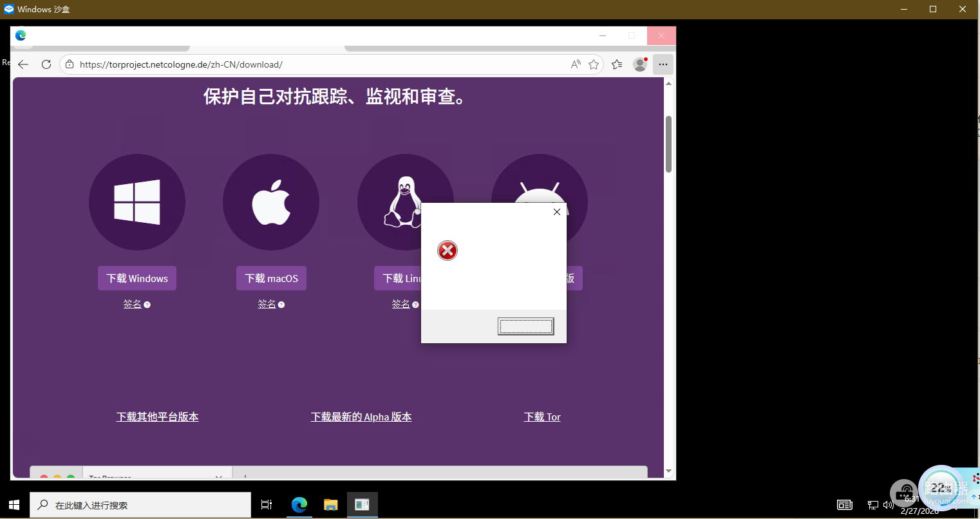Viewport: 980px width, 519px height.
Task: Click the taskbar search box
Action: click(140, 505)
